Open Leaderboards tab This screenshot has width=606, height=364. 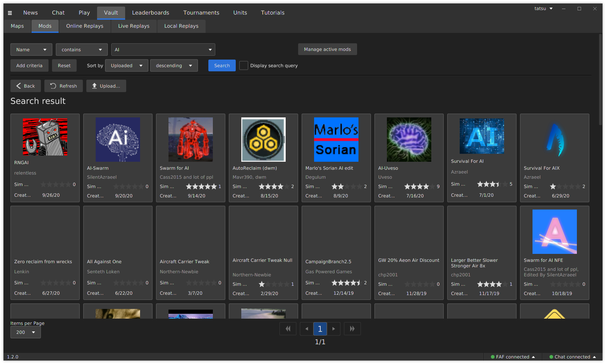[x=150, y=13]
